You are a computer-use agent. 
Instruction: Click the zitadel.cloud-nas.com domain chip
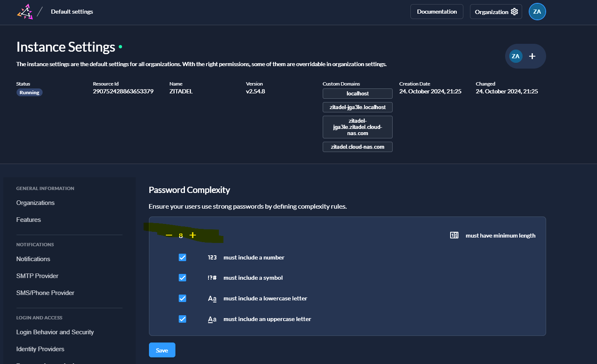[357, 147]
